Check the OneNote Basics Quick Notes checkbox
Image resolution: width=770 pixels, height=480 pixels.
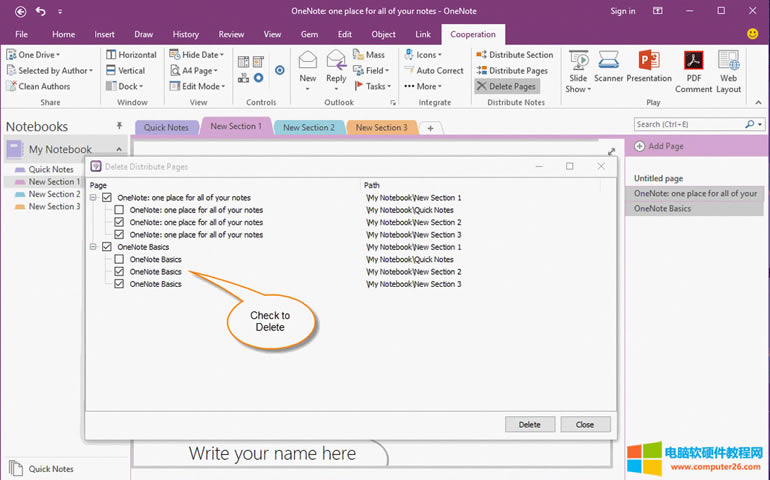(x=120, y=259)
